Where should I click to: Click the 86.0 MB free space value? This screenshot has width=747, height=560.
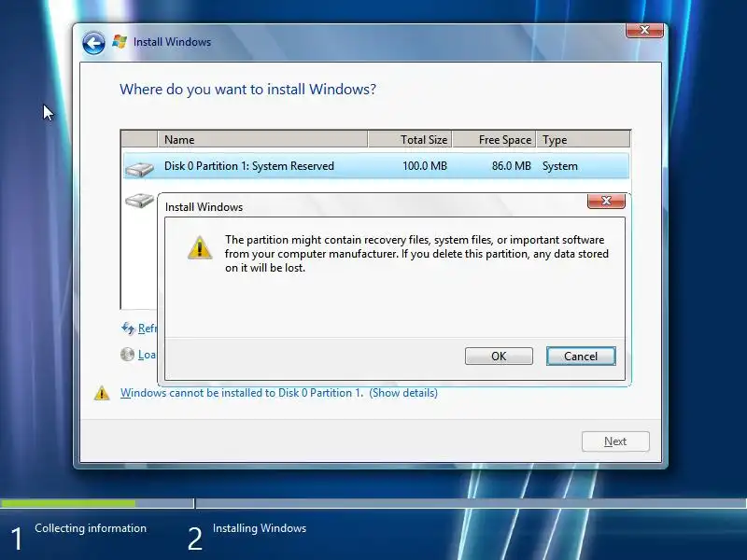pyautogui.click(x=511, y=166)
